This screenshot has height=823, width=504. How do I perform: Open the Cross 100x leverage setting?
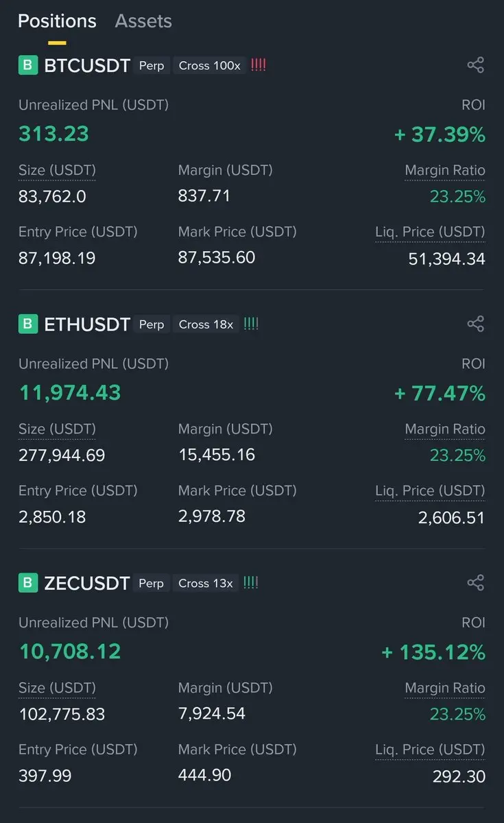click(x=210, y=66)
